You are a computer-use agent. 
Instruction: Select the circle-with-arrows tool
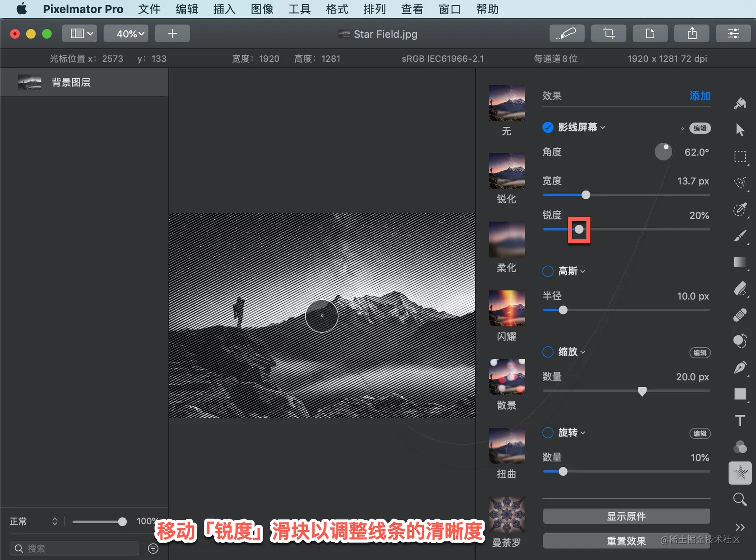pos(740,341)
